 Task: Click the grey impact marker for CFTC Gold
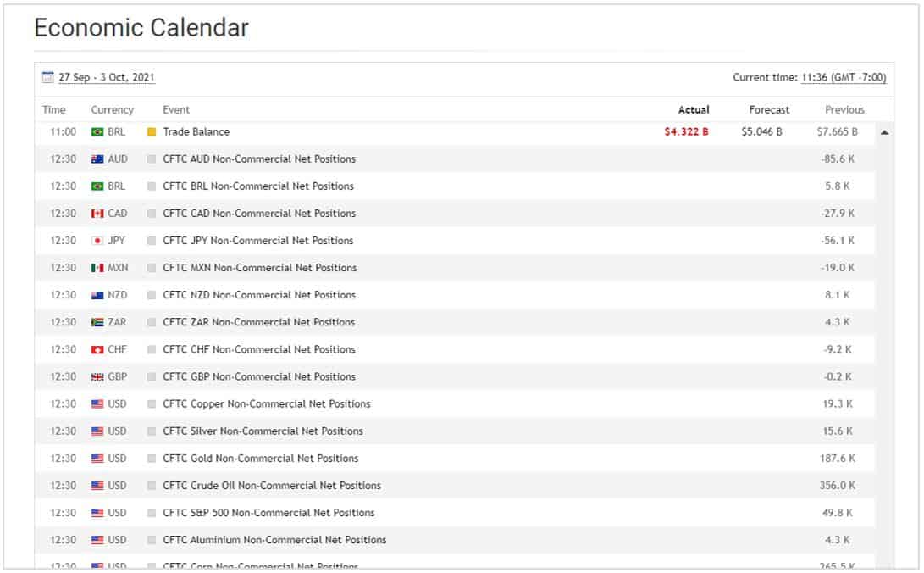152,458
